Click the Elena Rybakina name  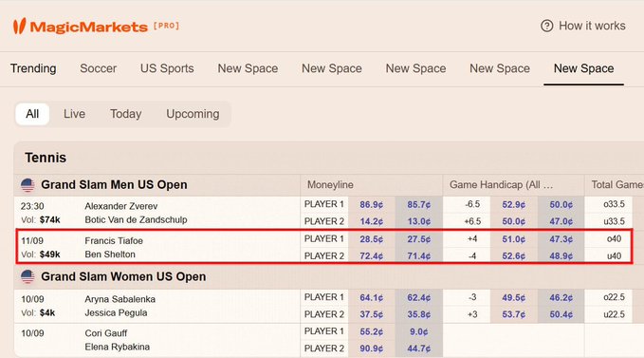click(117, 347)
